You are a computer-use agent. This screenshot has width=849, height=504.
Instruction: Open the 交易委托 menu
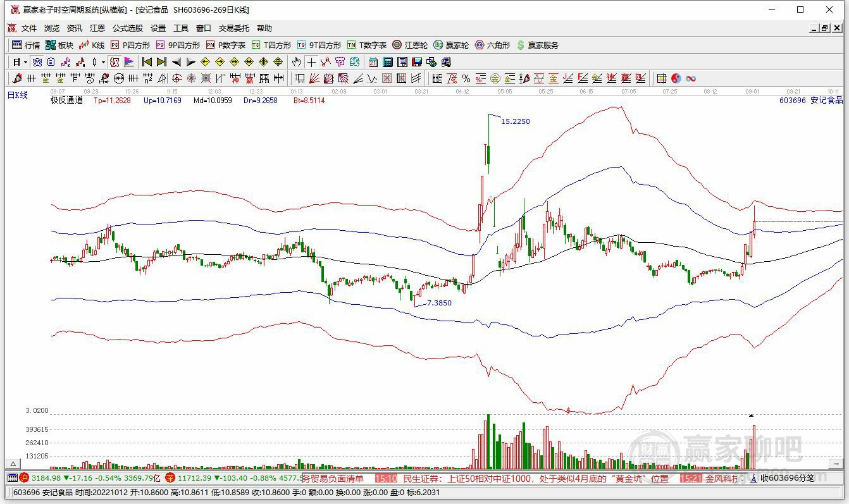tap(234, 28)
